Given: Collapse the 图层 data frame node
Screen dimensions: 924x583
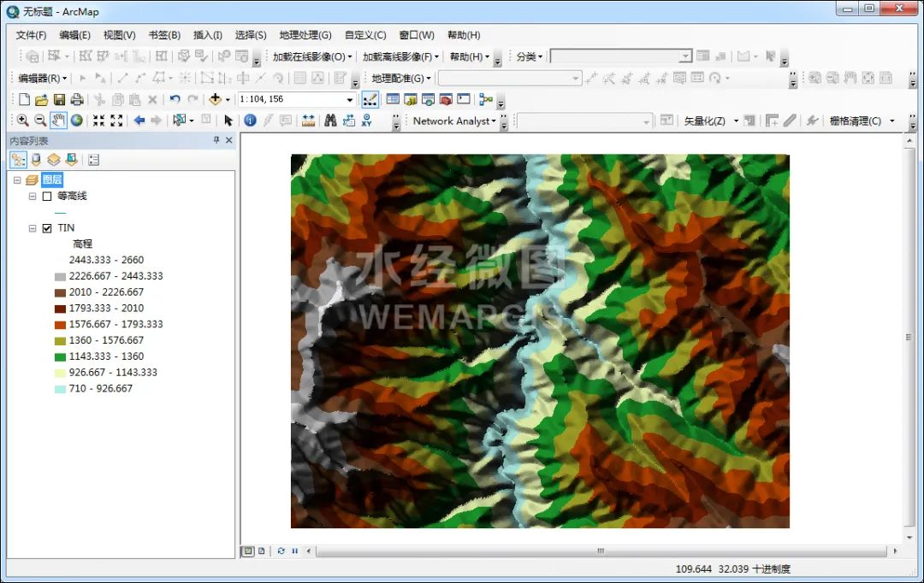Looking at the screenshot, I should [x=17, y=180].
